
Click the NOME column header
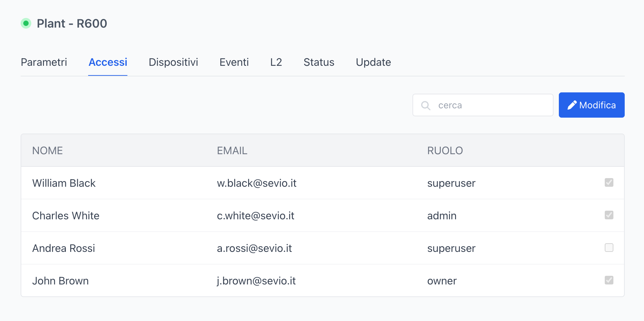tap(48, 151)
